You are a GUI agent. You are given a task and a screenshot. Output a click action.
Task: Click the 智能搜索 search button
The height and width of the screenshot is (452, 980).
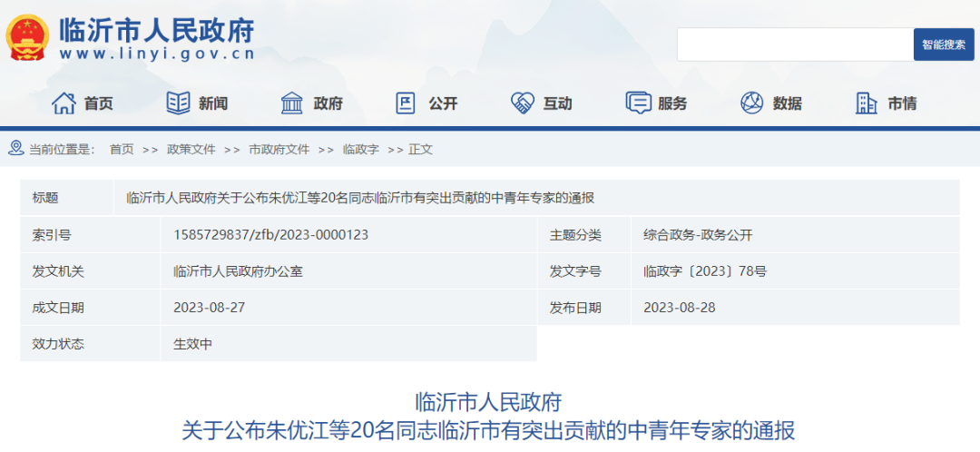click(x=944, y=44)
